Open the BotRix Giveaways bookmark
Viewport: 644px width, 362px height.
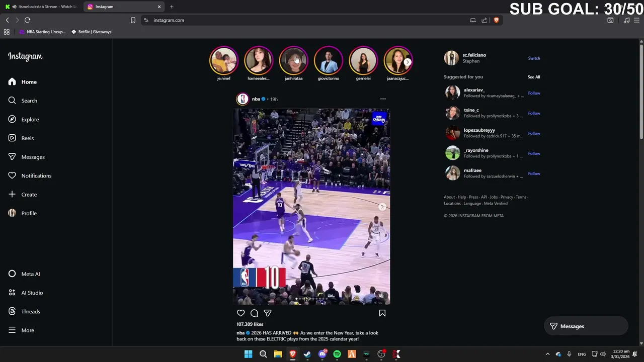click(x=91, y=32)
